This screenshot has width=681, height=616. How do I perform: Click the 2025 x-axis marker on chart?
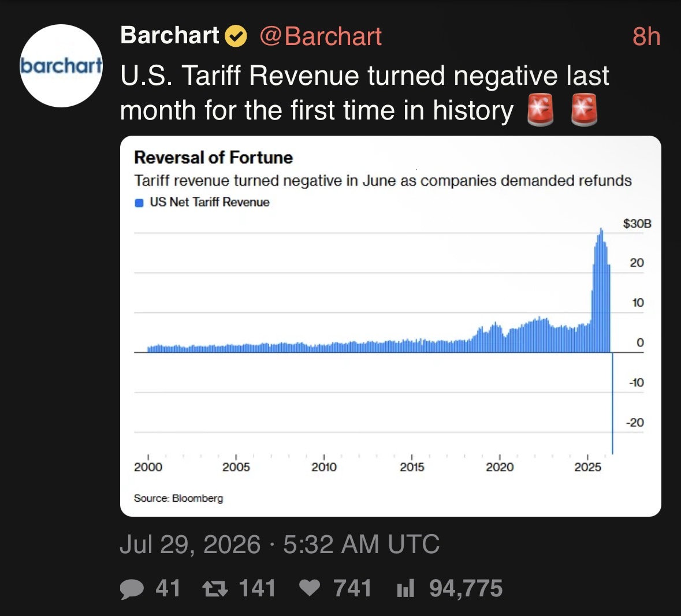pos(587,466)
